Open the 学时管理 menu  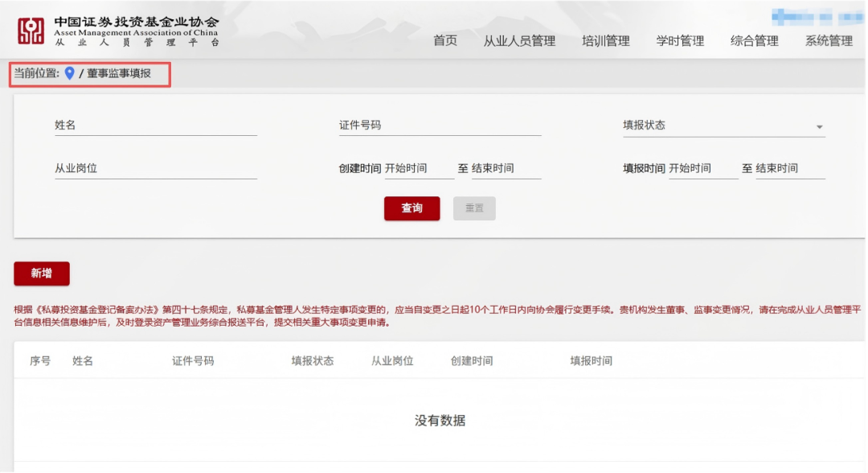680,40
